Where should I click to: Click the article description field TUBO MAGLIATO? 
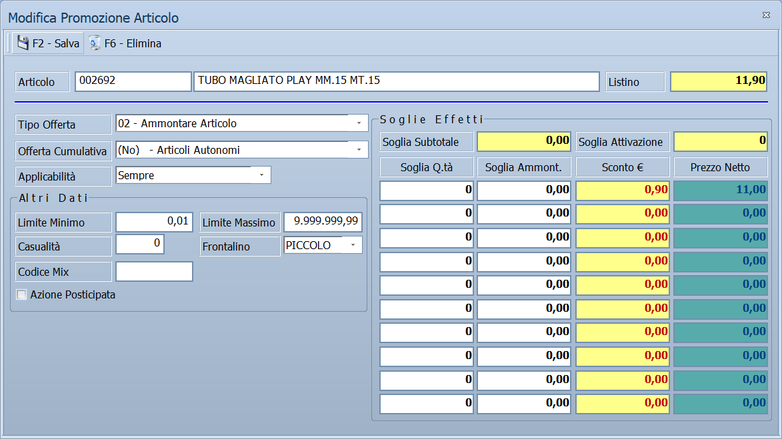[x=396, y=81]
